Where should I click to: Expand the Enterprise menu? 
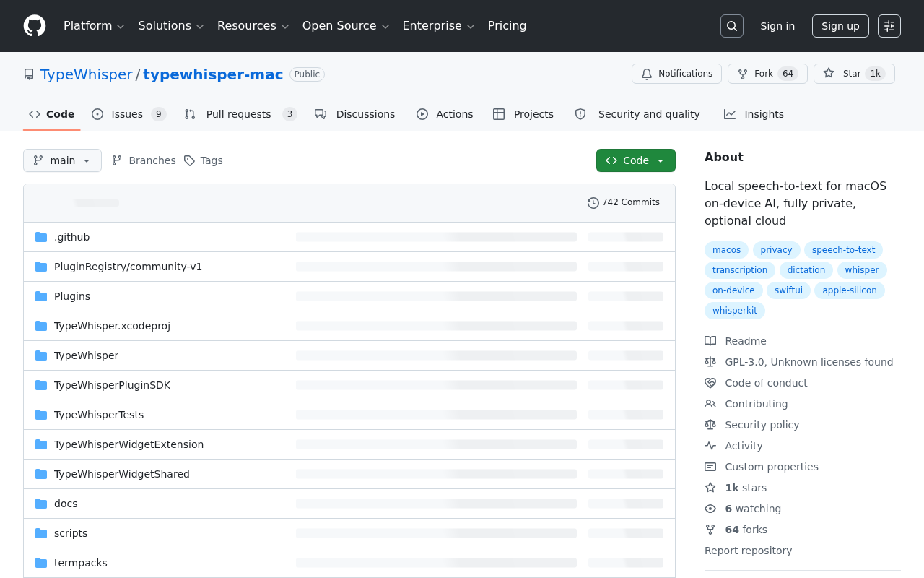[438, 26]
